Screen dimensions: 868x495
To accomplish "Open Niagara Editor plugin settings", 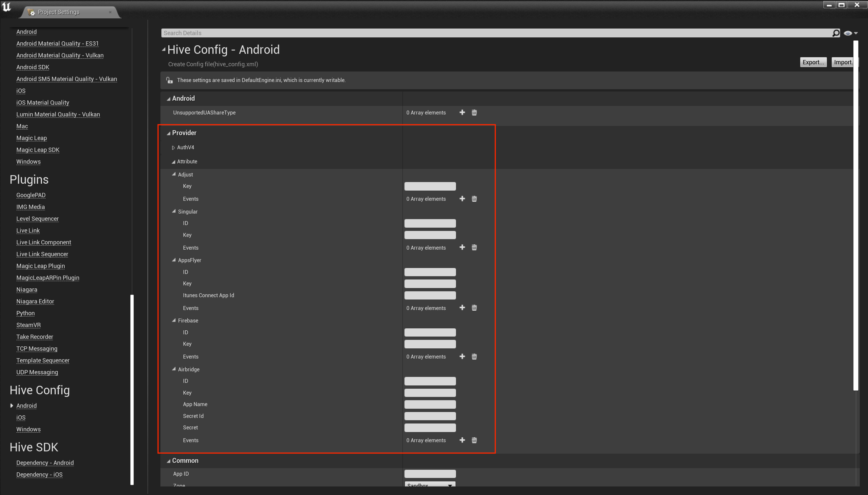I will click(35, 301).
